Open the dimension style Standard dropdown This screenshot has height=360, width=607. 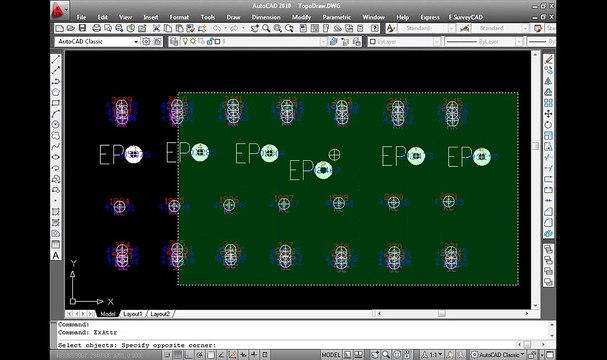coord(525,28)
